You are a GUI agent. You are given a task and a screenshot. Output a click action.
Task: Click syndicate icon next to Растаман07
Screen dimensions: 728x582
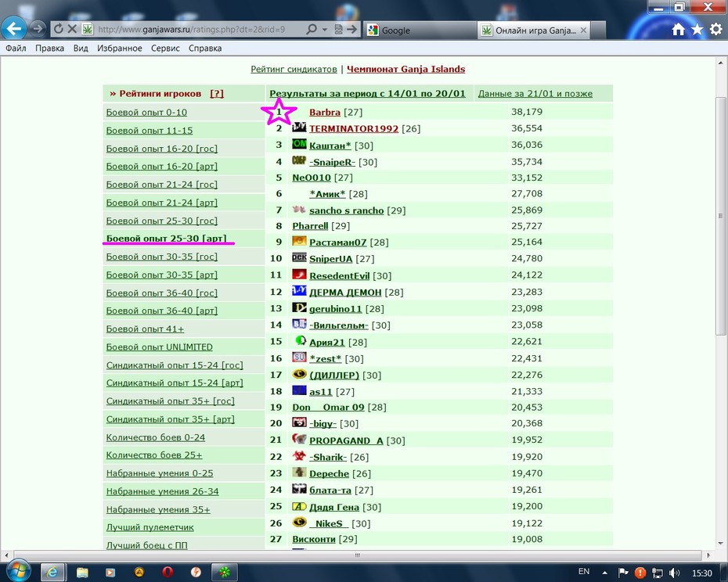pos(299,241)
